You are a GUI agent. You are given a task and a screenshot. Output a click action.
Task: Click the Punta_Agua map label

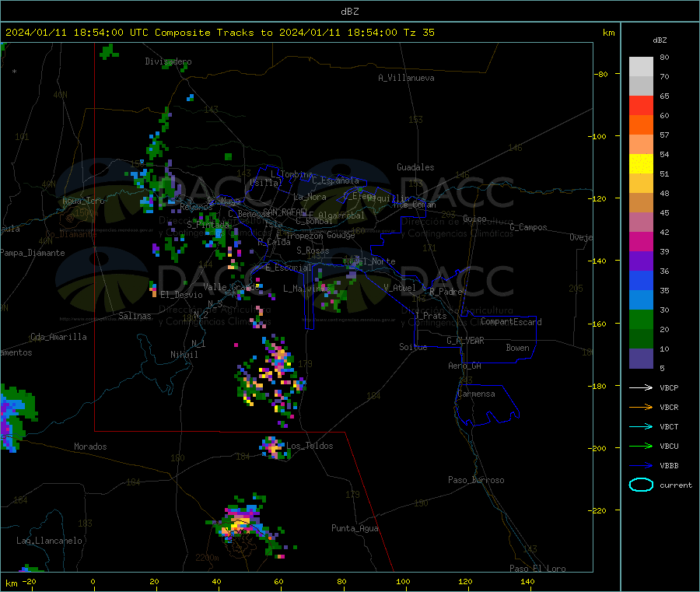[x=355, y=528]
